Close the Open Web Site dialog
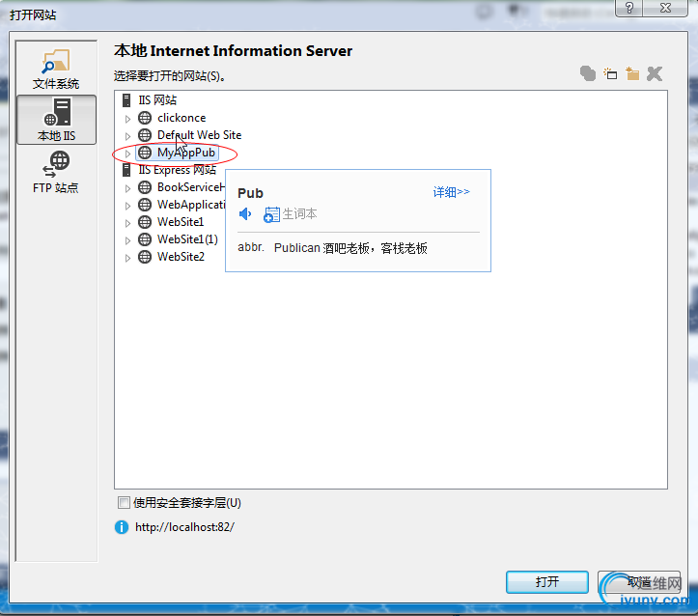The image size is (698, 616). point(665,8)
